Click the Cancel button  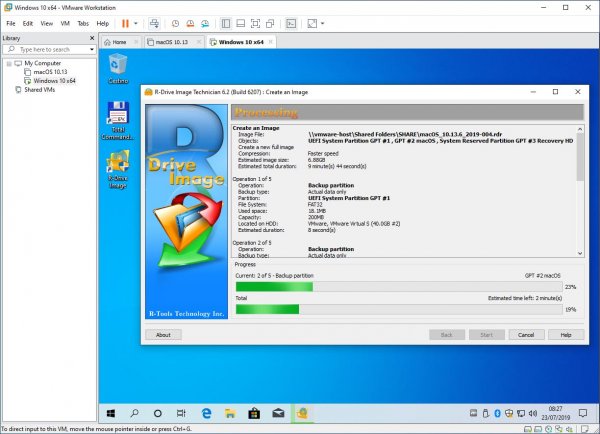(526, 335)
